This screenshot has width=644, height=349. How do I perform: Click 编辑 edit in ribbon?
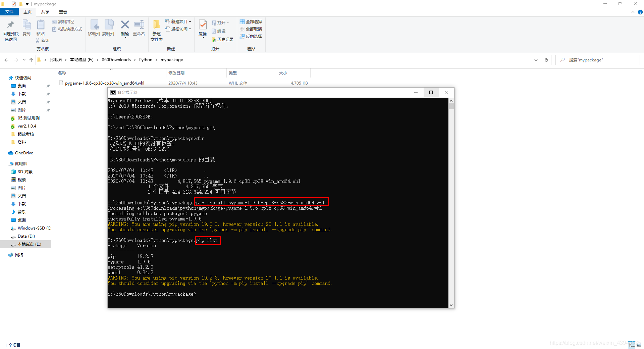coord(219,31)
